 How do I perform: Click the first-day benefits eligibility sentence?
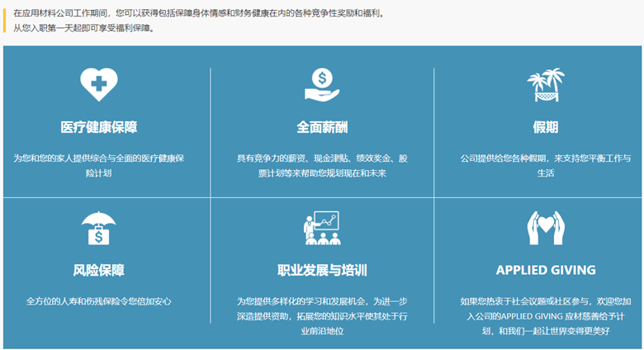pyautogui.click(x=83, y=28)
